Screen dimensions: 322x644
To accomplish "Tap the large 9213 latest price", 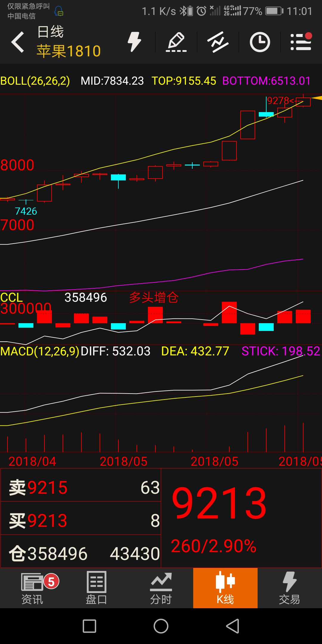I will tap(219, 503).
